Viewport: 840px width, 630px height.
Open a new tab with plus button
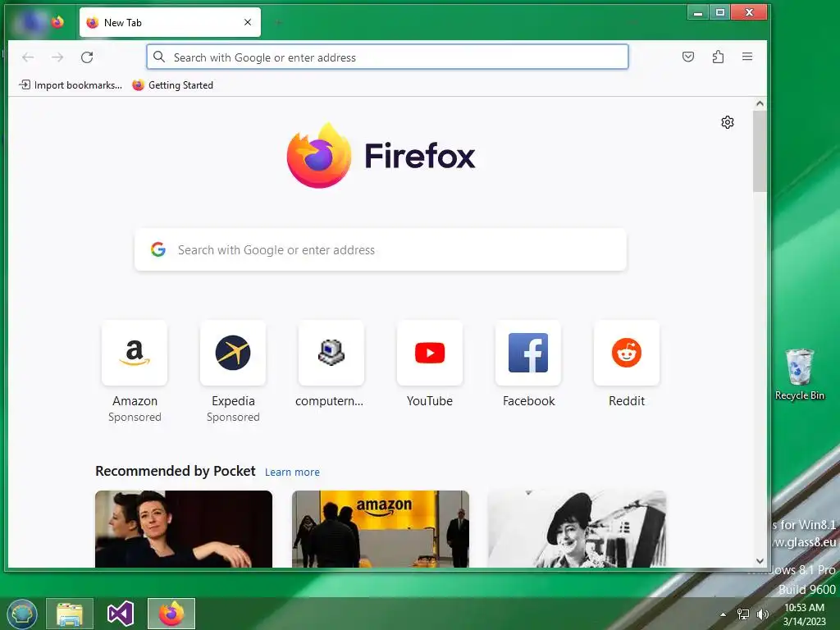(x=278, y=22)
